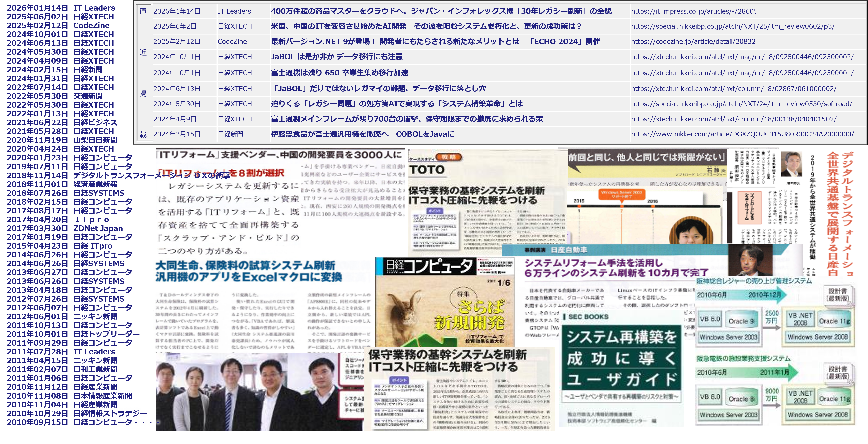Open the itm_review0602/p3 nikkeibp link
Screen dimensions: 868x444
(732, 26)
